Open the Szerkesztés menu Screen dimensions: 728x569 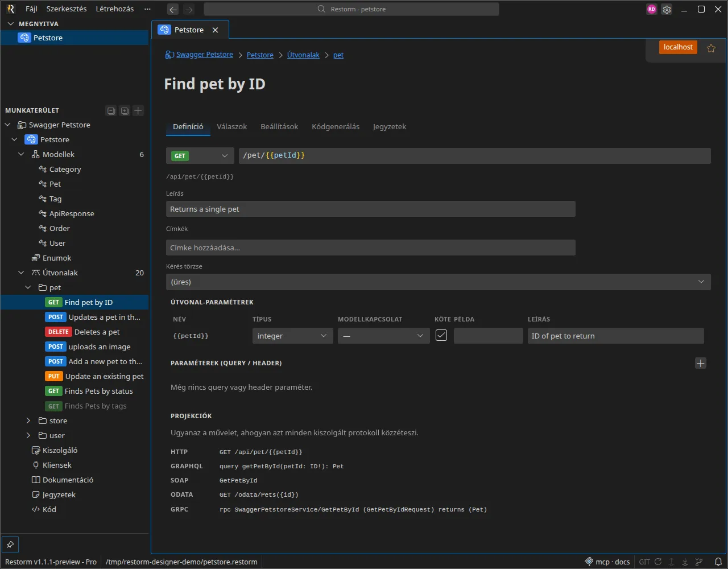[67, 9]
